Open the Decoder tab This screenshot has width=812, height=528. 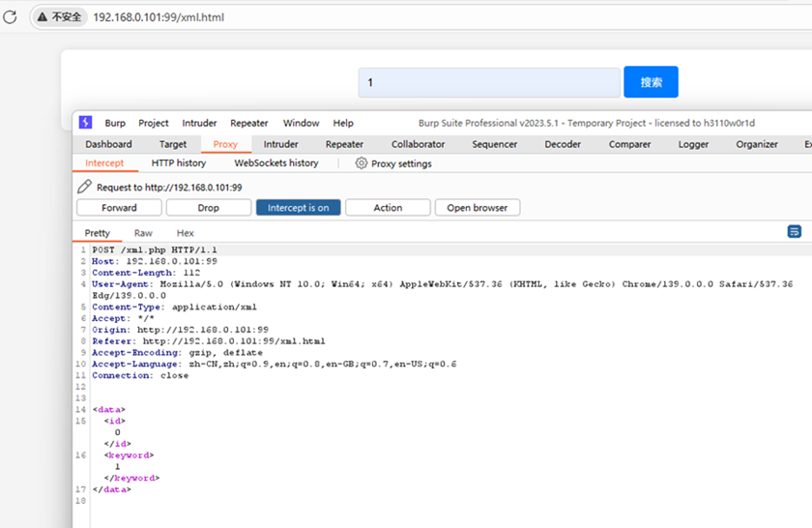563,144
